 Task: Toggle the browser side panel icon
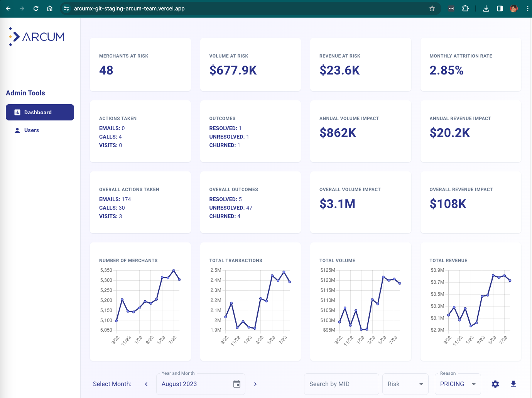(500, 8)
